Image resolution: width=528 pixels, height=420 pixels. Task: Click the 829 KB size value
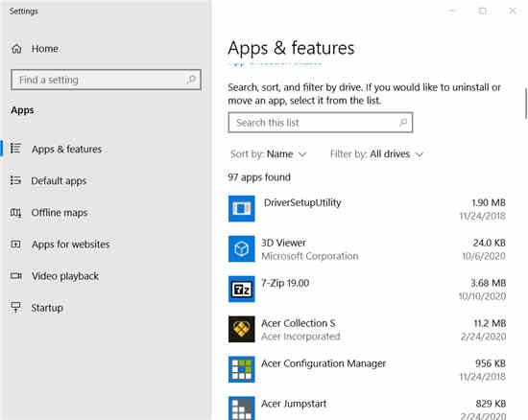[x=491, y=404]
